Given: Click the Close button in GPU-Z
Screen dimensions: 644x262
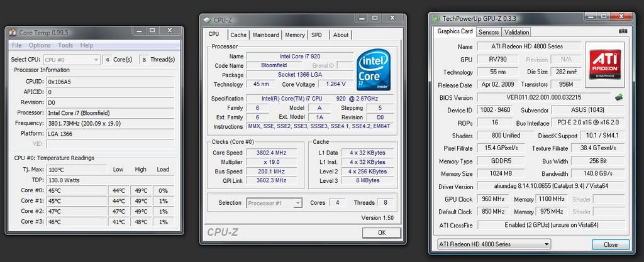Looking at the screenshot, I should [x=610, y=244].
